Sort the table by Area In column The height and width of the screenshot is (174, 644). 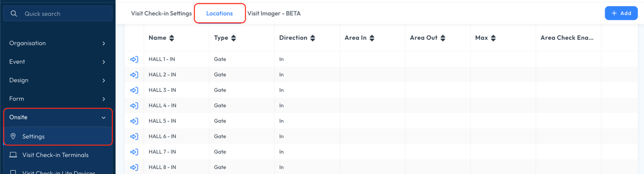coord(372,38)
